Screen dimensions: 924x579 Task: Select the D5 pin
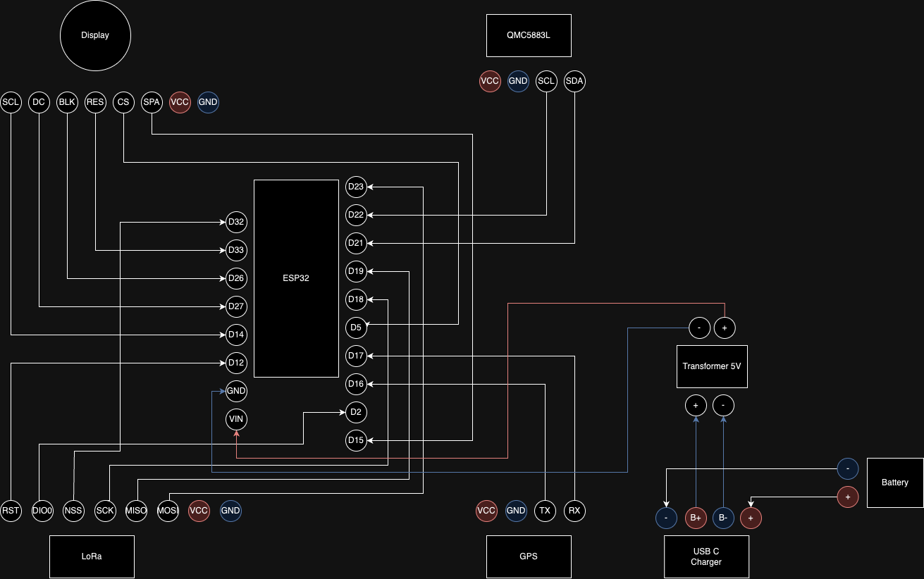tap(356, 328)
